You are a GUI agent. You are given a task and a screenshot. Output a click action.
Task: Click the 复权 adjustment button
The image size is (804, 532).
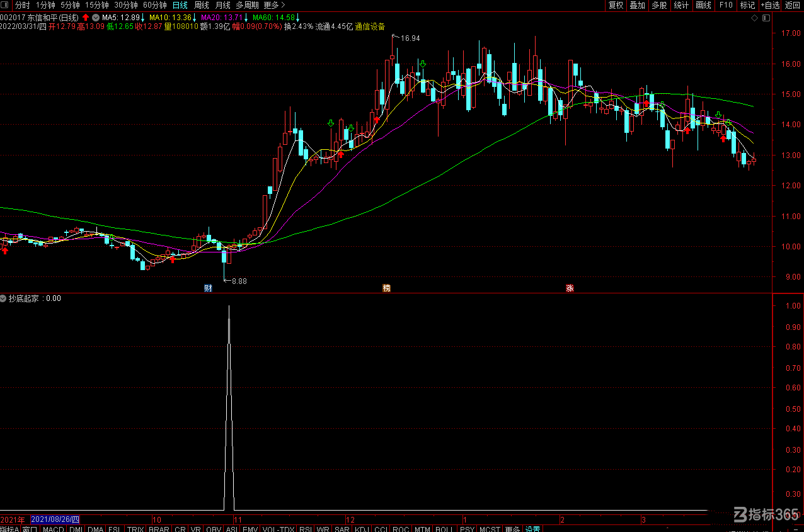616,5
